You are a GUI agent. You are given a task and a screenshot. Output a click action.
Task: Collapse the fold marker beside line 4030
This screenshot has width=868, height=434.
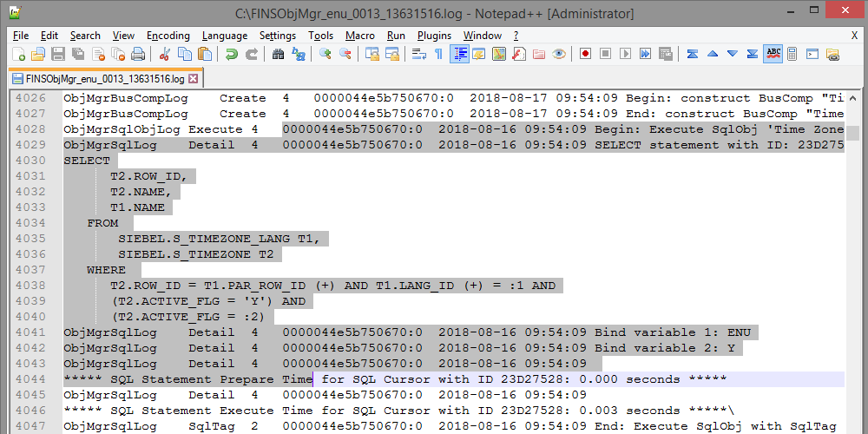click(56, 161)
